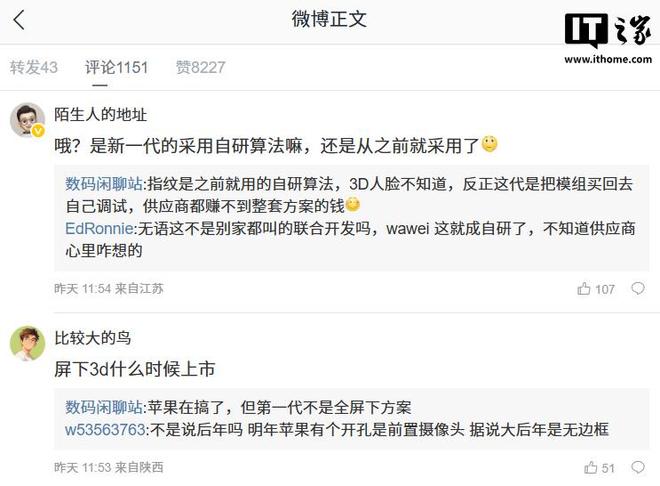Open w53563763's profile link
660x486 pixels.
coord(105,430)
